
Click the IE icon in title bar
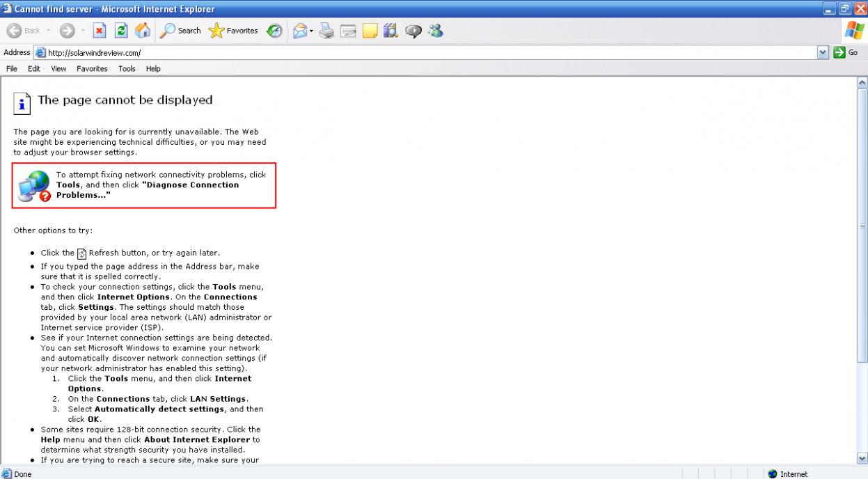[x=8, y=9]
